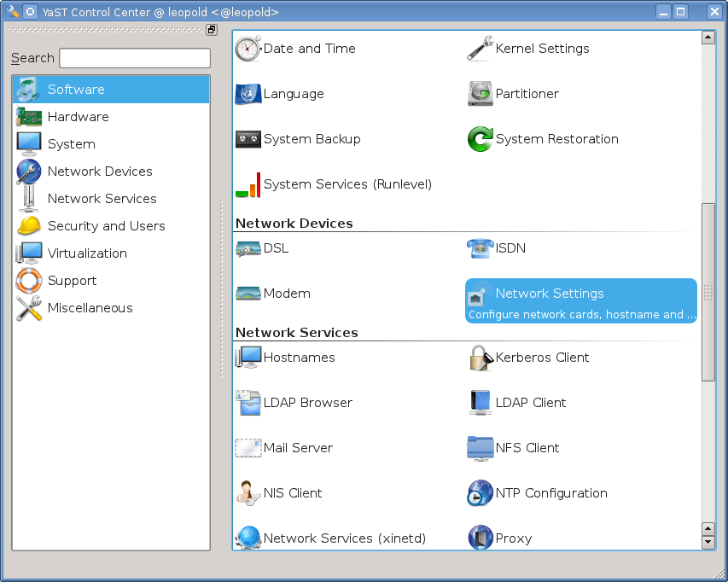The width and height of the screenshot is (728, 582).
Task: Open the ISDN telephone icon
Action: [x=480, y=248]
